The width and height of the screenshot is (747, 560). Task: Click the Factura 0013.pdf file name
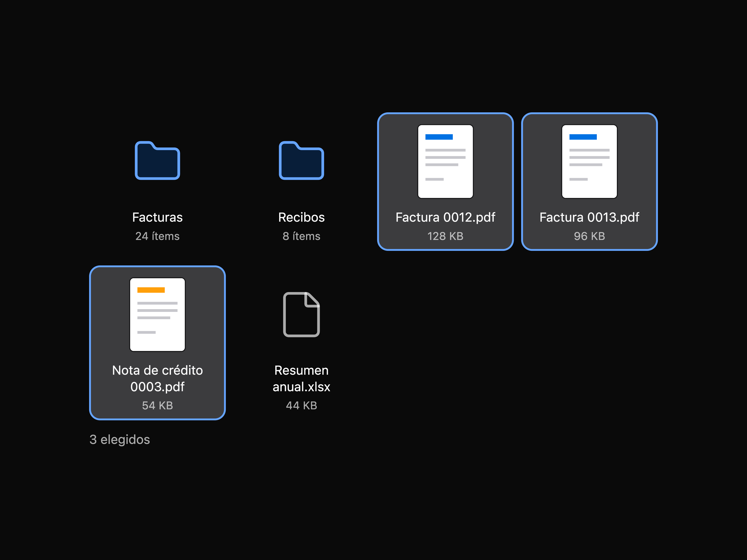(x=589, y=218)
